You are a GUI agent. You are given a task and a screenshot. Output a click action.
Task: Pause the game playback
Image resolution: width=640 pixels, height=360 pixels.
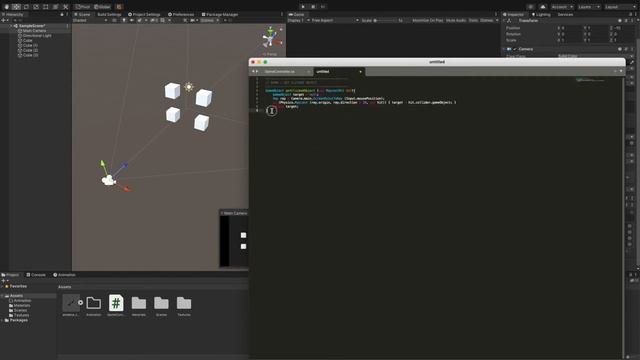click(313, 7)
